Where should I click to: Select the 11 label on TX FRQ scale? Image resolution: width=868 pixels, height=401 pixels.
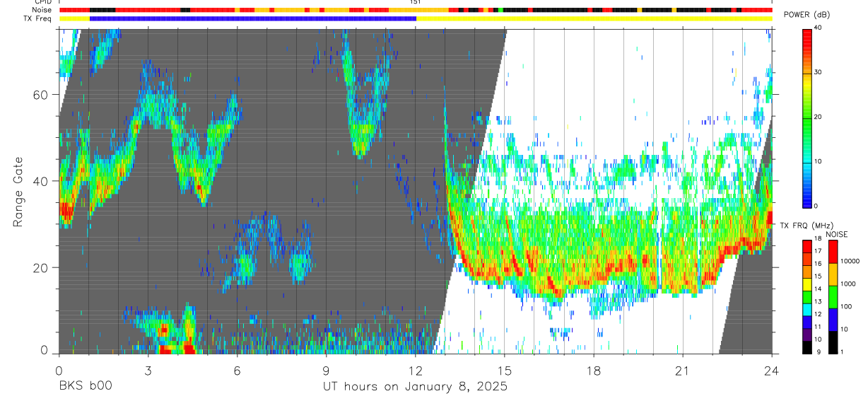point(818,326)
